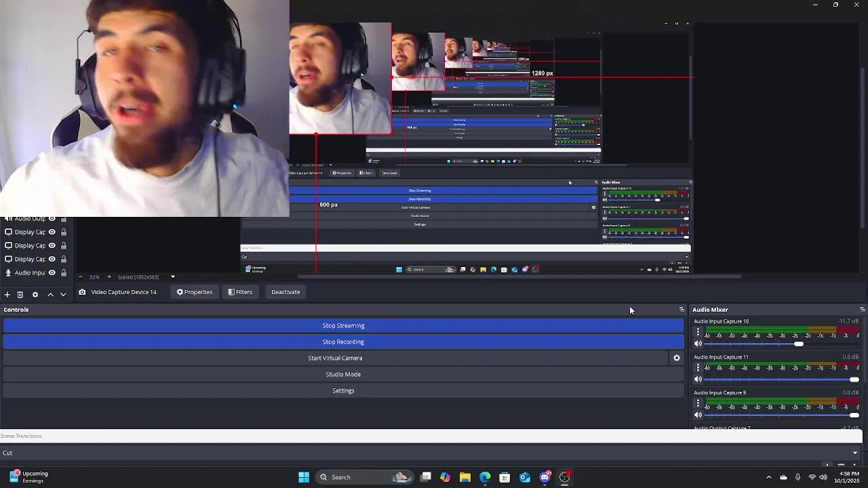This screenshot has height=488, width=868.
Task: Remove selected source with trash icon
Action: coord(20,294)
